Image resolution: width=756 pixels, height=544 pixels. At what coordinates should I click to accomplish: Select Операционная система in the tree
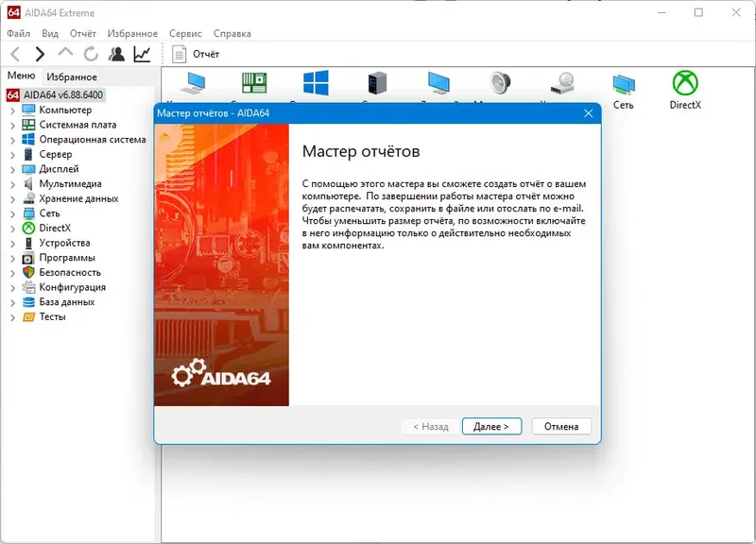[x=92, y=139]
